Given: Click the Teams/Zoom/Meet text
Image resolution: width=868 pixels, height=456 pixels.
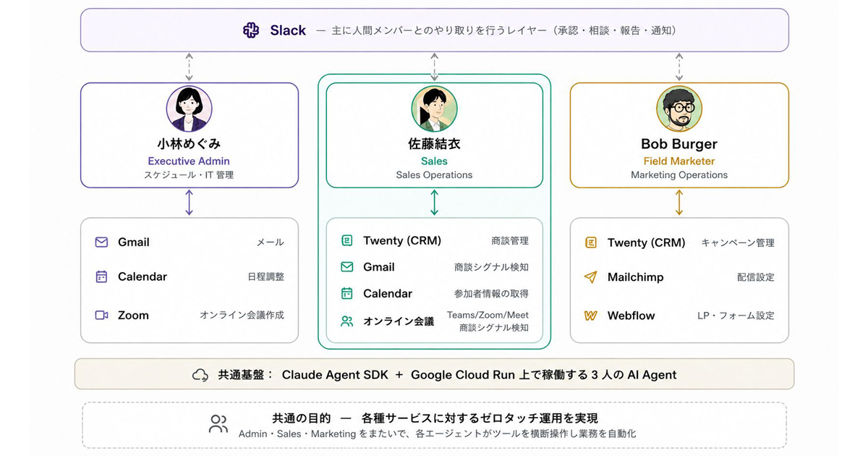Looking at the screenshot, I should [x=488, y=315].
